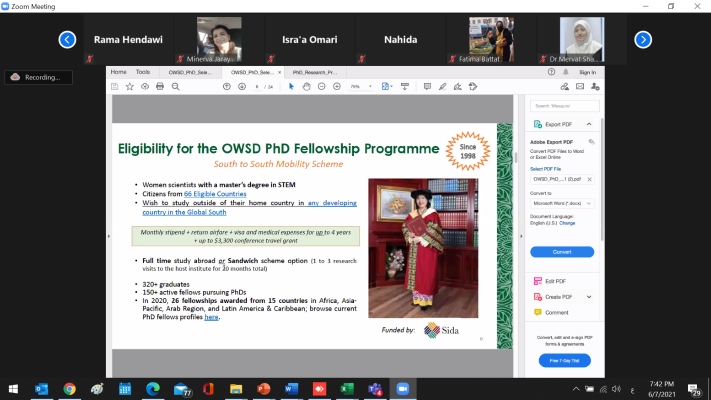Open the zoom level percentage dropdown
The width and height of the screenshot is (711, 400).
(x=360, y=86)
